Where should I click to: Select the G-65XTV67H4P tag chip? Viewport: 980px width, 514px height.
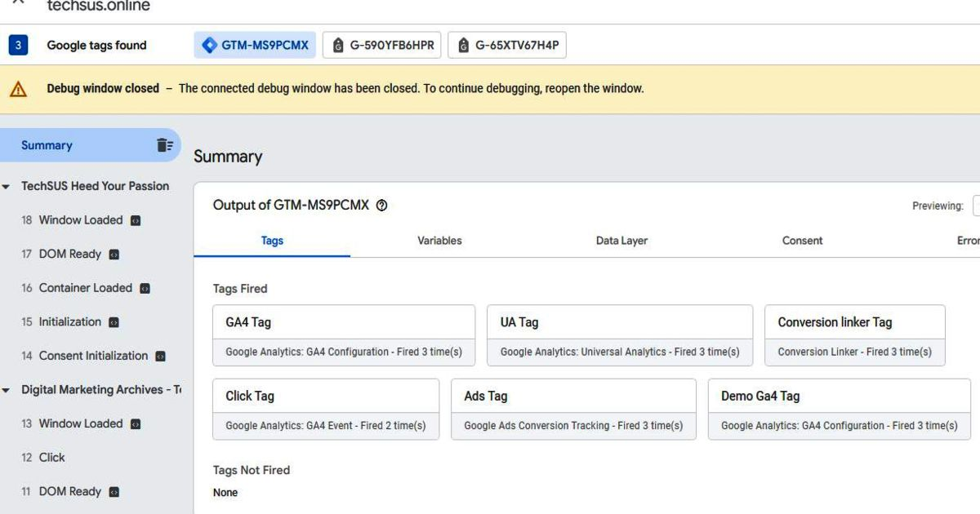(x=507, y=46)
